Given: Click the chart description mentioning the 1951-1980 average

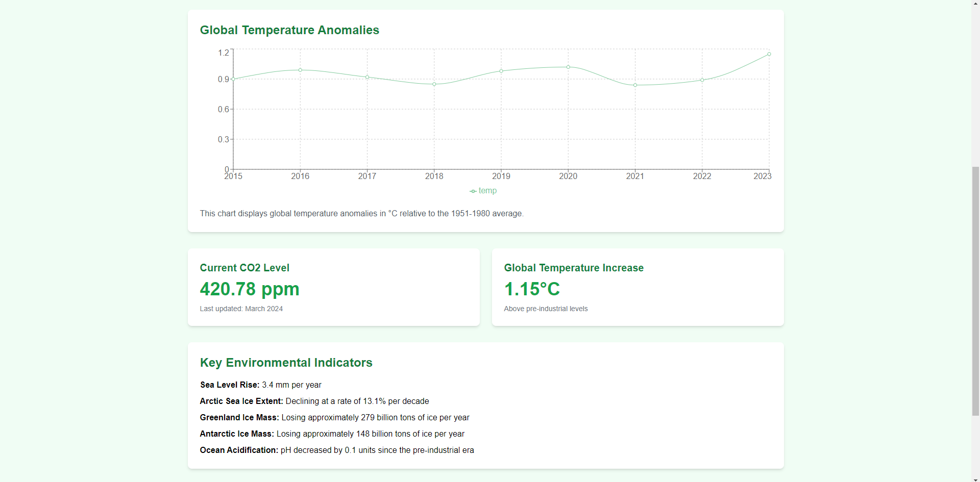Looking at the screenshot, I should (x=362, y=213).
